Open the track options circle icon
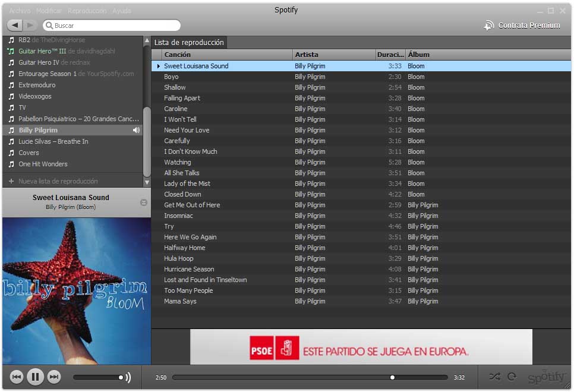The height and width of the screenshot is (392, 574). 144,203
